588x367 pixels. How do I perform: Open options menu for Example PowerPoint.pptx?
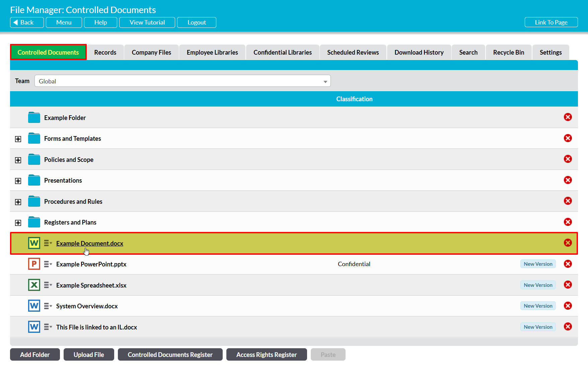(48, 264)
